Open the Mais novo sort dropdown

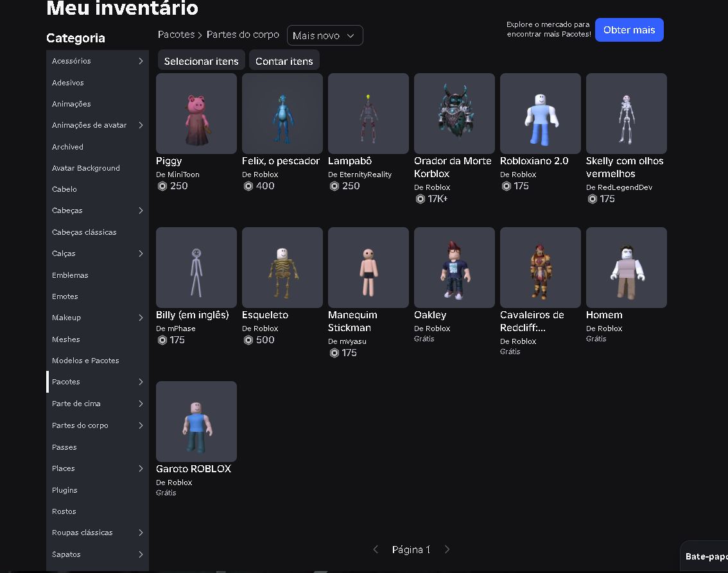click(325, 35)
